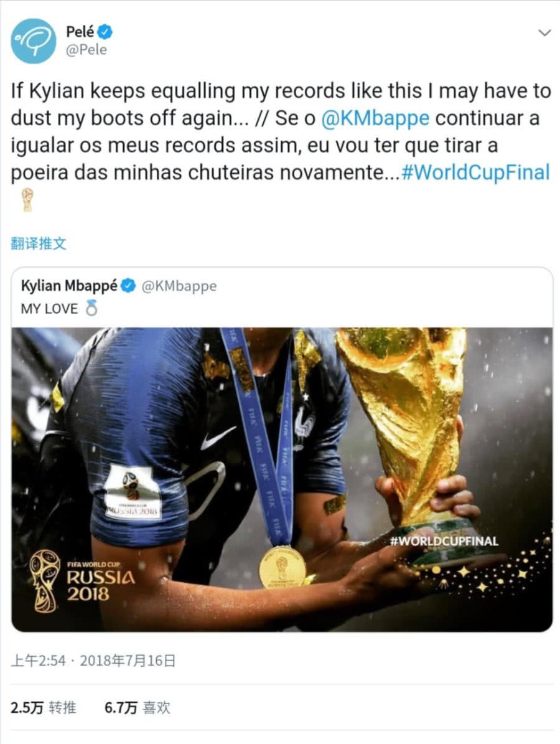Open the World Cup trophy photo

click(x=282, y=479)
